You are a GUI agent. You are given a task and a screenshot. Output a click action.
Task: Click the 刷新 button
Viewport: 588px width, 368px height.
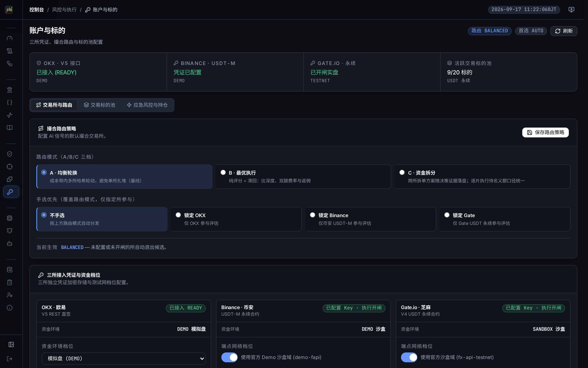tap(564, 31)
